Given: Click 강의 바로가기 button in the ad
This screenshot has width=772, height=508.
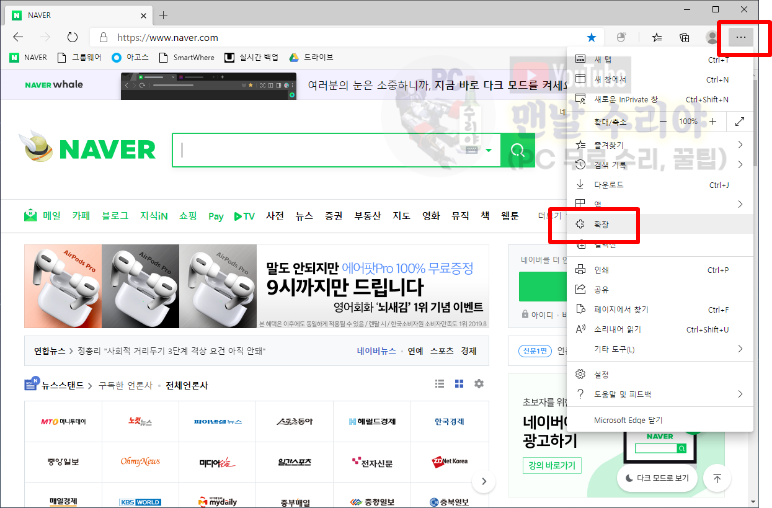Looking at the screenshot, I should [x=552, y=465].
